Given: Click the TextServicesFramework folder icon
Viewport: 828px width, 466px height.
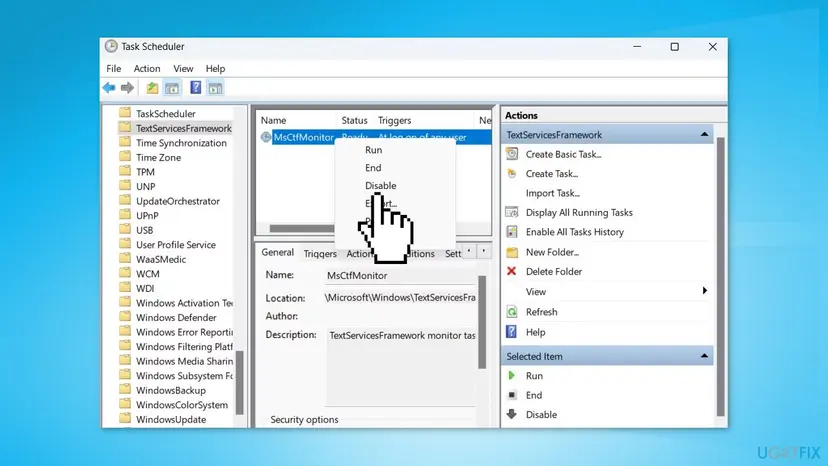Looking at the screenshot, I should click(125, 128).
